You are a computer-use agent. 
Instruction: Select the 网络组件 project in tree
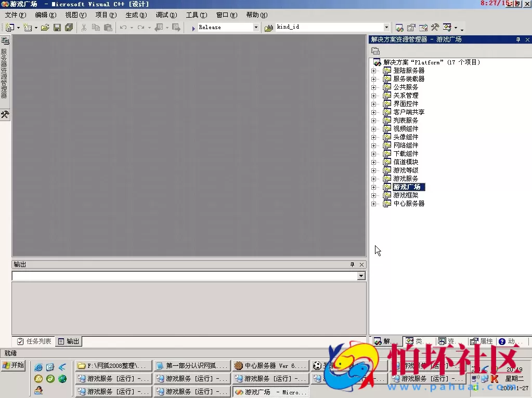[x=405, y=145]
